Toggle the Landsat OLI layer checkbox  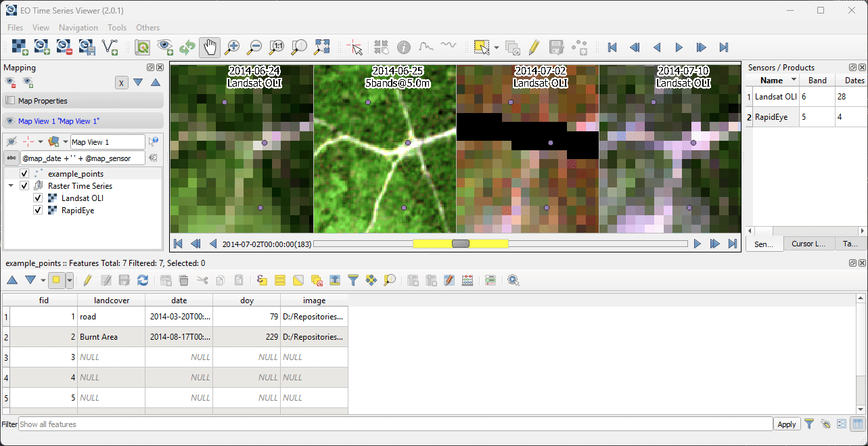click(x=38, y=198)
